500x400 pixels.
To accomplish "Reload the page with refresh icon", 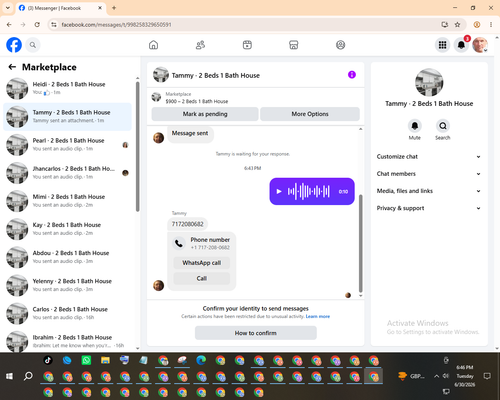I will pos(37,25).
